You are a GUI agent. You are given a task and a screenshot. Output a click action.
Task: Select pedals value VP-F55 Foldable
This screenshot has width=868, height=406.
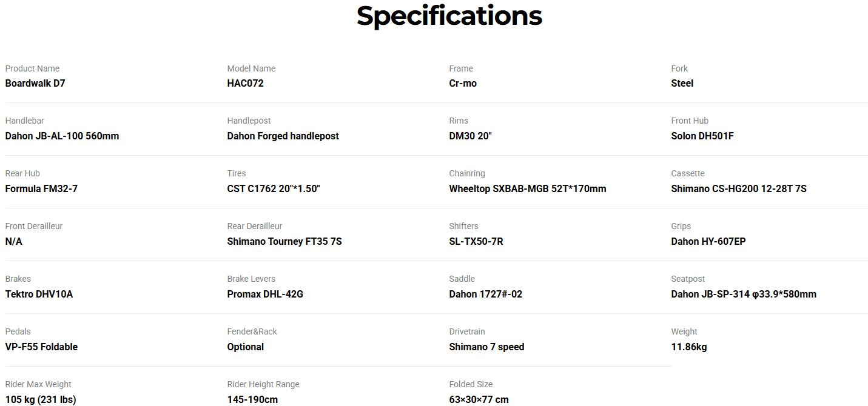pyautogui.click(x=41, y=347)
